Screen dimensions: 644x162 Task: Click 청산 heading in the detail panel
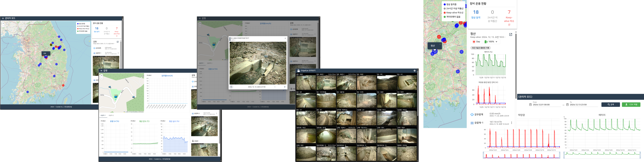473,34
